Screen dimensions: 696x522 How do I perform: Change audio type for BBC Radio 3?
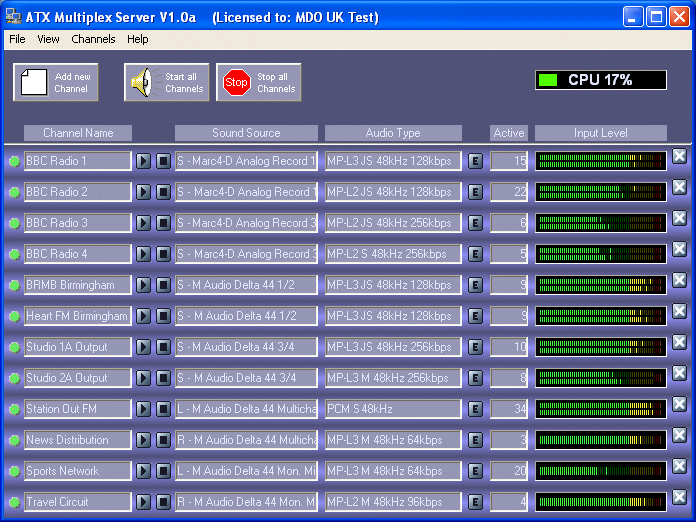coord(393,223)
